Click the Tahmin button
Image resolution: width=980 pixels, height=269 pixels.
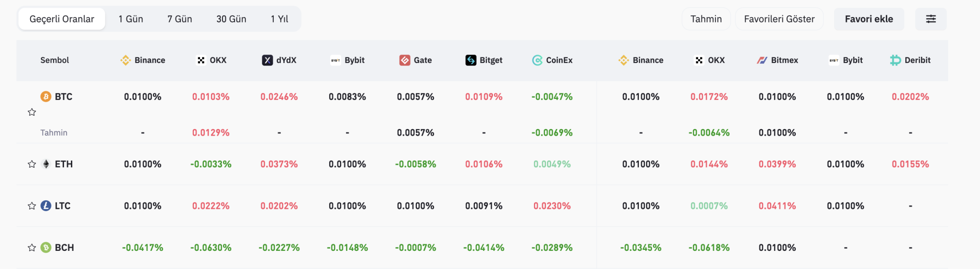click(x=706, y=19)
